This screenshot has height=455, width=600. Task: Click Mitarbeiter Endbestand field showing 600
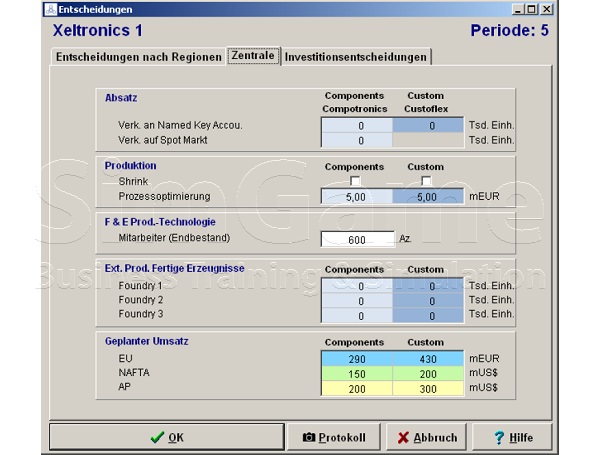(x=357, y=239)
